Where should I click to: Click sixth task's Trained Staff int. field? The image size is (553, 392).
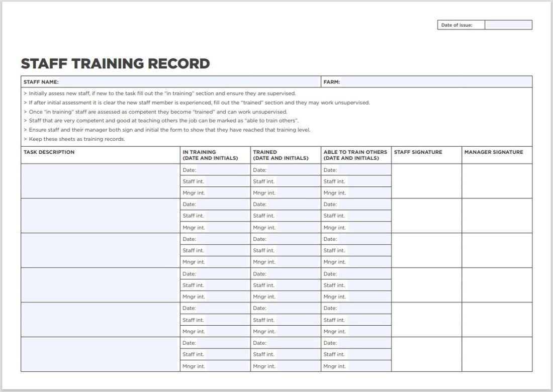[297, 354]
